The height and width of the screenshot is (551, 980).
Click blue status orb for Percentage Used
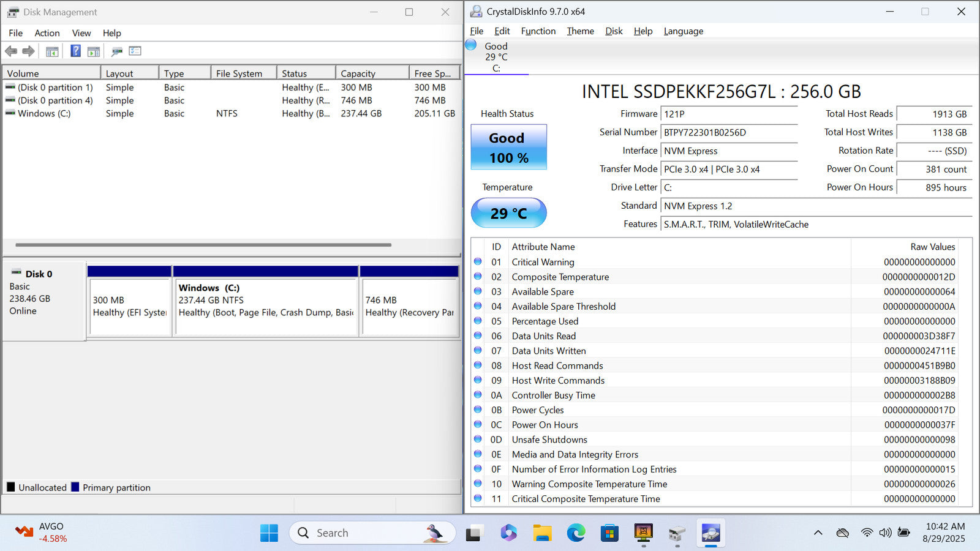pyautogui.click(x=478, y=321)
